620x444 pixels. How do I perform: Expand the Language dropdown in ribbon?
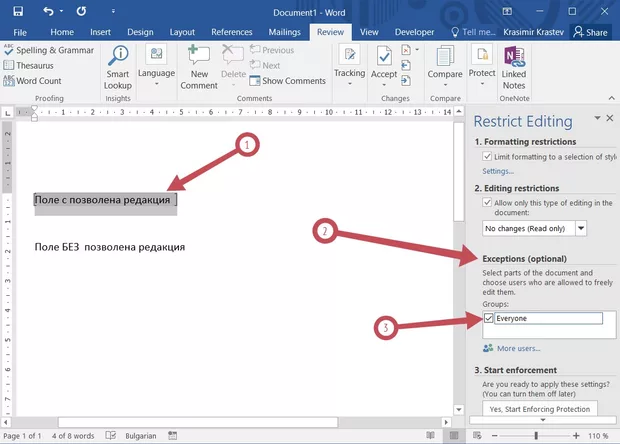coord(156,73)
